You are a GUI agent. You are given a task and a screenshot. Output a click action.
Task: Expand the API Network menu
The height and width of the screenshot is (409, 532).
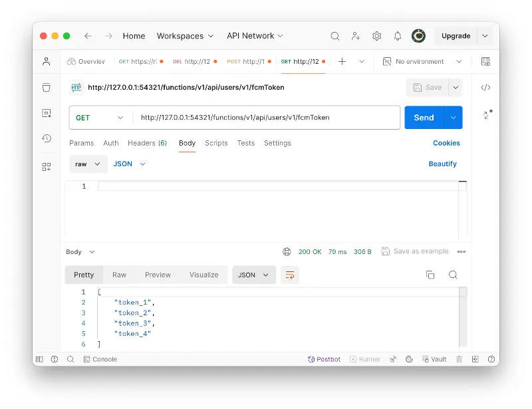click(x=255, y=36)
